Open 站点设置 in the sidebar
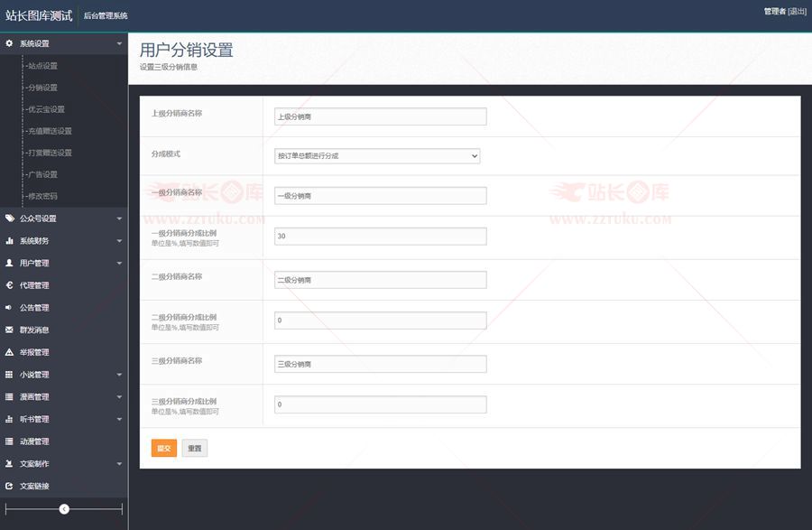 pos(42,66)
